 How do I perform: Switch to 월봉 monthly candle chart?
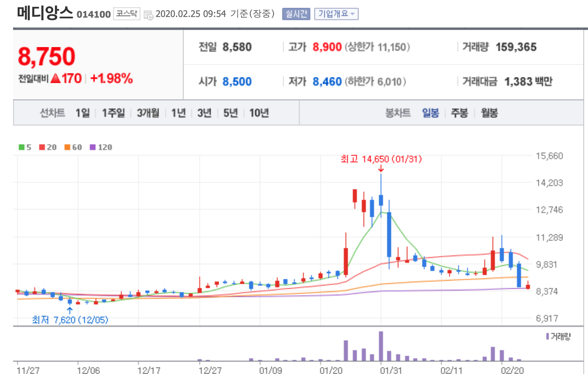489,113
